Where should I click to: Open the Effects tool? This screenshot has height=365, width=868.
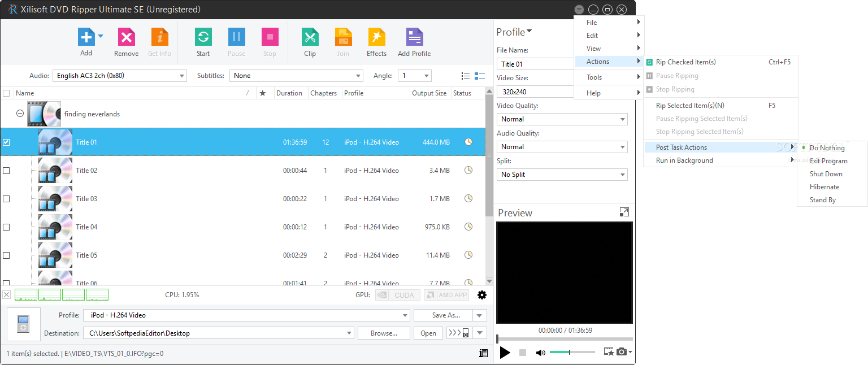[x=376, y=37]
